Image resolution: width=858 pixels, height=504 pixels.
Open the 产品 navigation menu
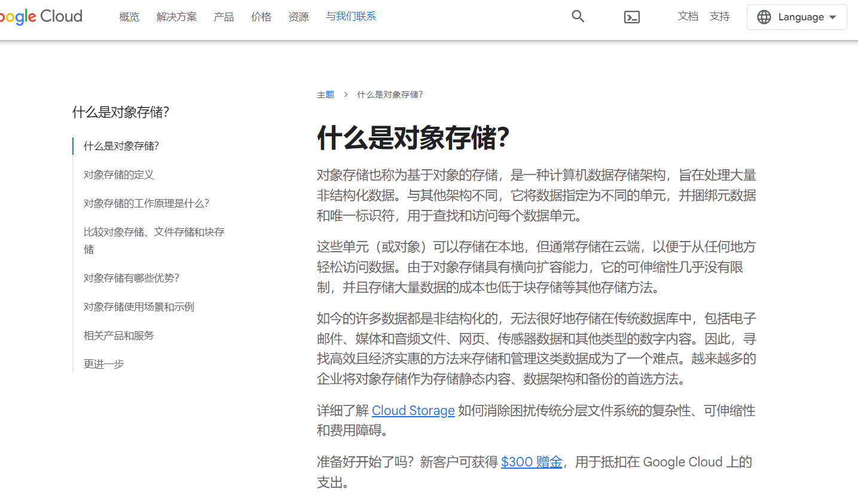[x=224, y=17]
